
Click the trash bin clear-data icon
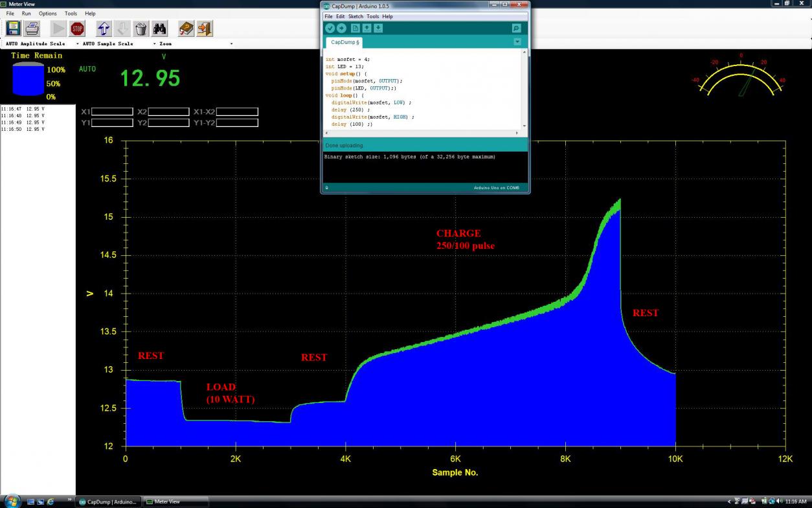[x=141, y=29]
